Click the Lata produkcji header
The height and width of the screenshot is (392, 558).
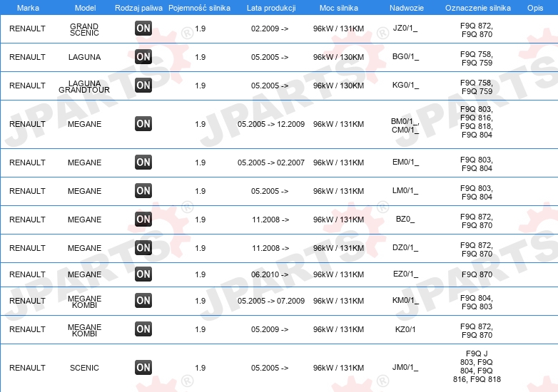(x=271, y=8)
